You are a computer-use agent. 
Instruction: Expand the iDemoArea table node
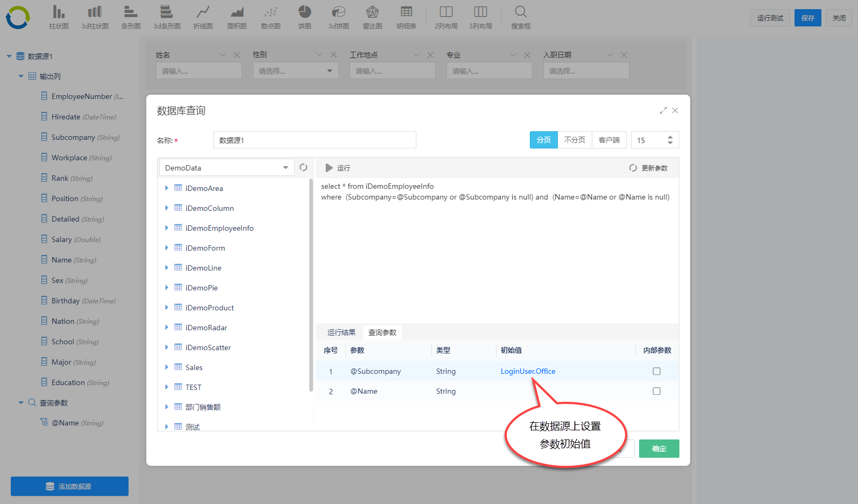(x=167, y=188)
